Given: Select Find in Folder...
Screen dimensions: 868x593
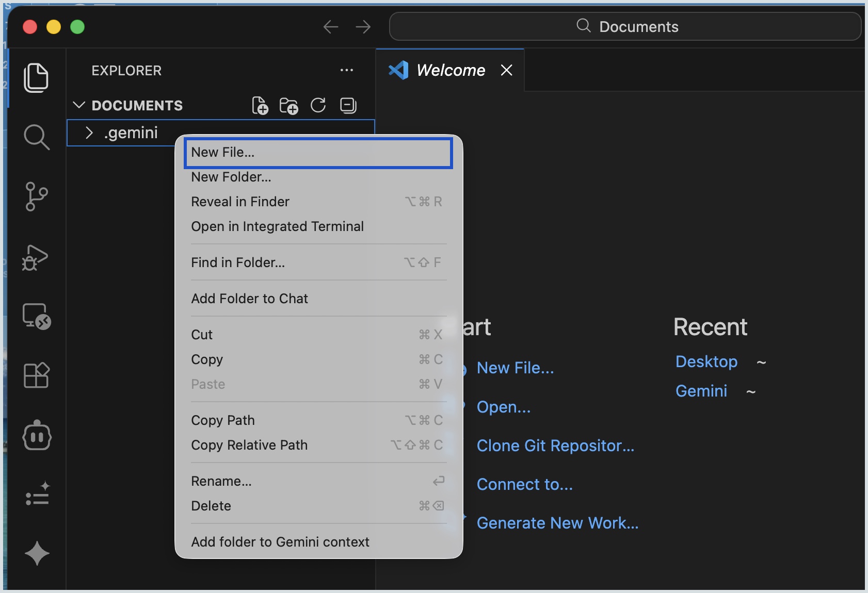Looking at the screenshot, I should (318, 262).
